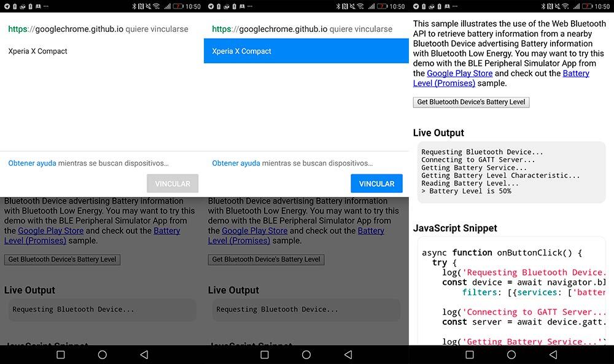Click the Live Output log box showing Battery Level

(509, 172)
